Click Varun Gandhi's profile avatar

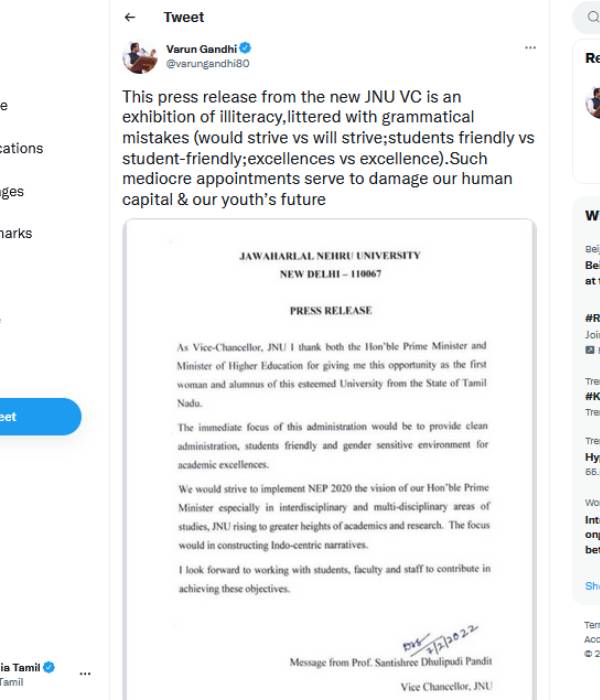tap(140, 56)
